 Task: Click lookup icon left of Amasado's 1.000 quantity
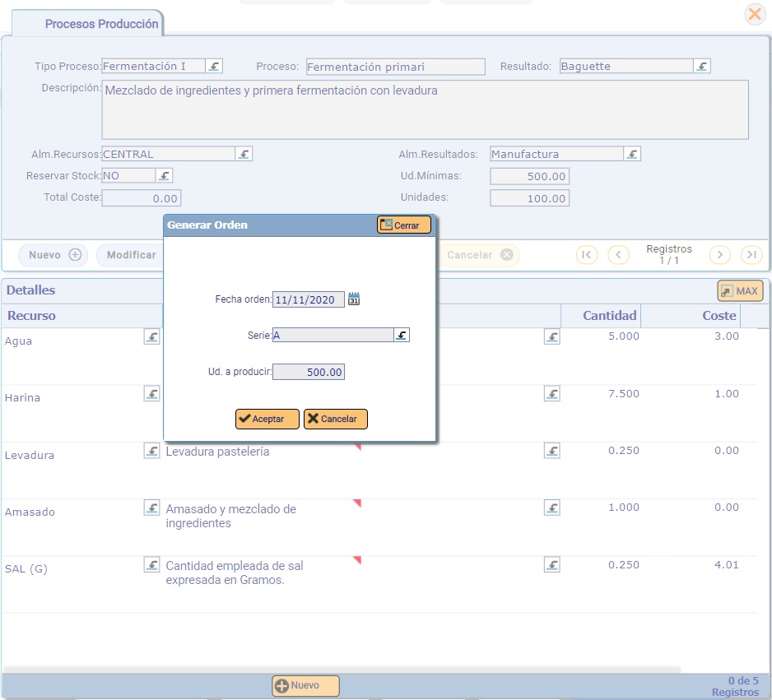pyautogui.click(x=552, y=508)
